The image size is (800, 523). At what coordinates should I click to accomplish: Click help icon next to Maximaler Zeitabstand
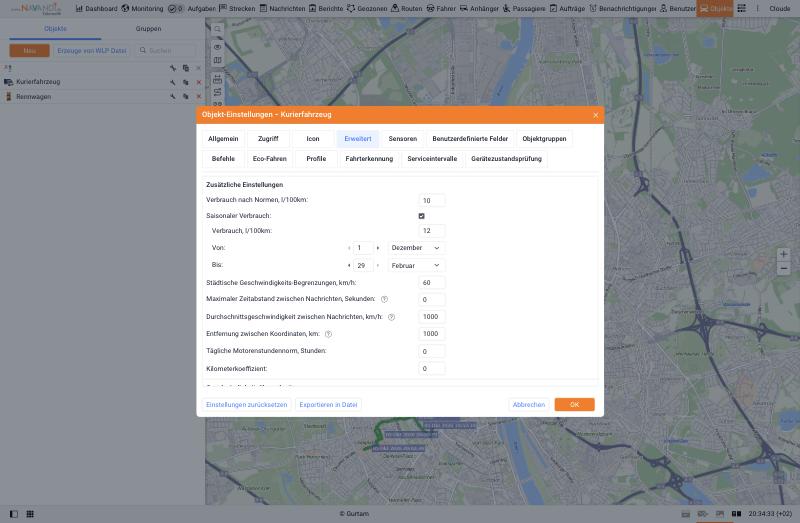[x=384, y=300]
